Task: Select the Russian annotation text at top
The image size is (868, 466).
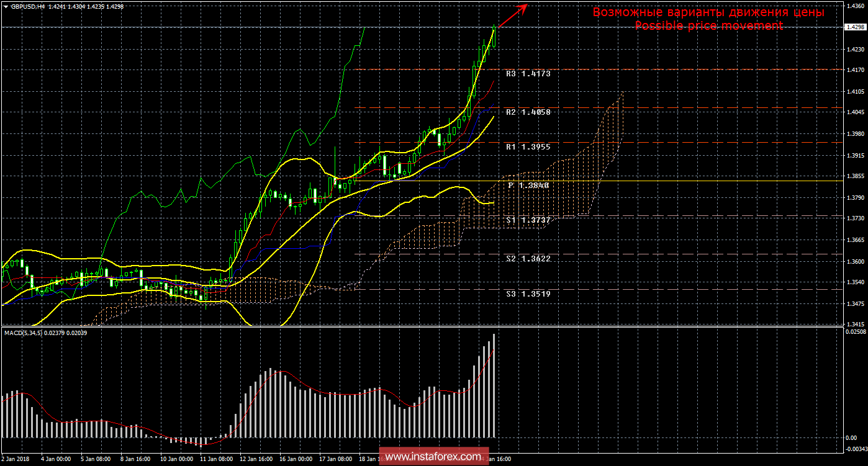Action: click(x=708, y=12)
